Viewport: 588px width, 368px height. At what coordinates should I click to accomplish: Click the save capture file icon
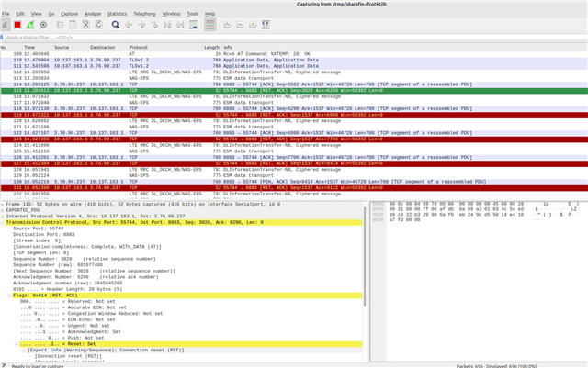tap(73, 25)
